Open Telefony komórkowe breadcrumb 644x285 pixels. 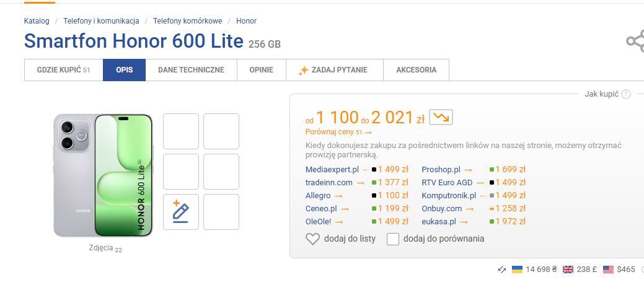tap(188, 20)
